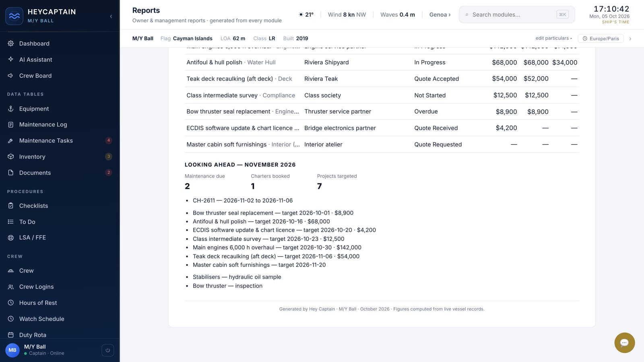
Task: Open the Crew Board megaphone icon
Action: (11, 76)
